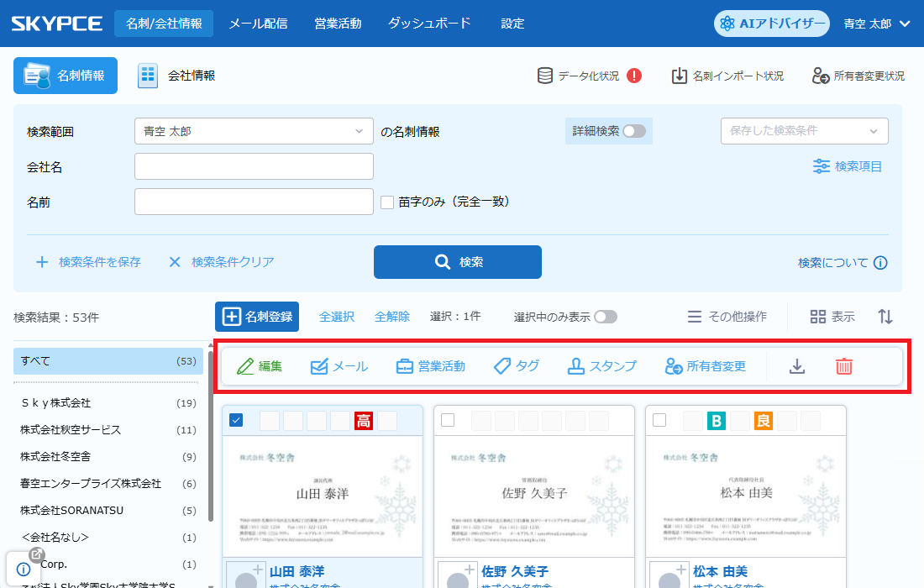This screenshot has width=924, height=588.
Task: Click the 検索 button
Action: [457, 262]
